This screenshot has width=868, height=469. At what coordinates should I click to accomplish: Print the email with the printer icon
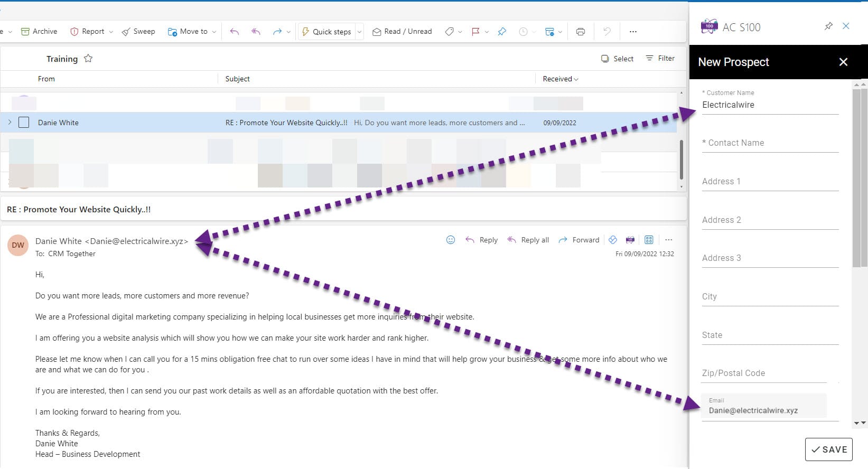[x=580, y=32]
